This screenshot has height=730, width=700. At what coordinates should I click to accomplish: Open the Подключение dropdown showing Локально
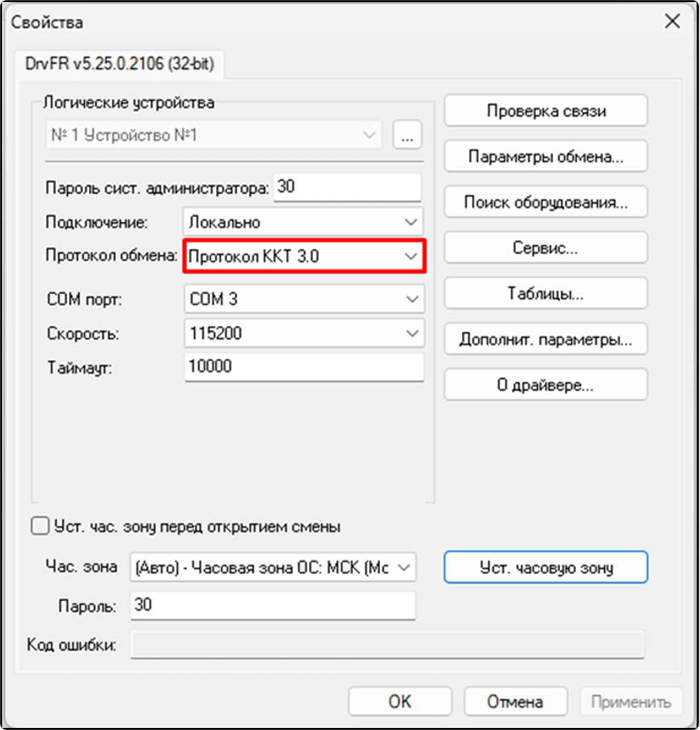(x=303, y=221)
